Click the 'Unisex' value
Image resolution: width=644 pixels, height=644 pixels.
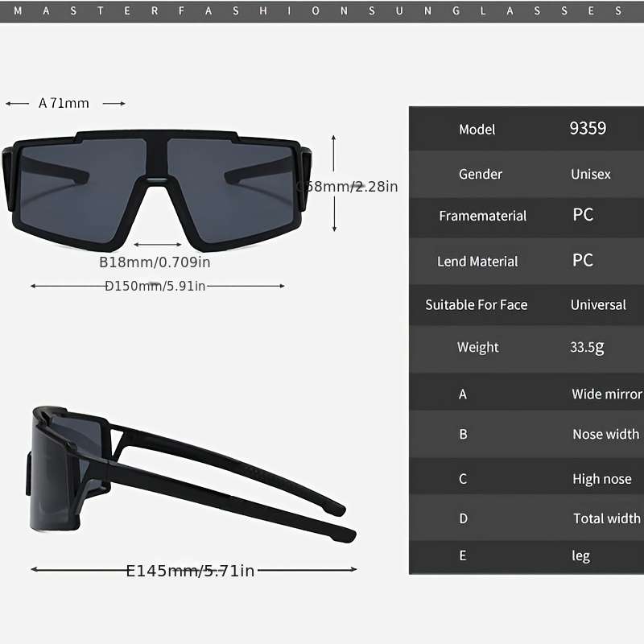(x=591, y=174)
